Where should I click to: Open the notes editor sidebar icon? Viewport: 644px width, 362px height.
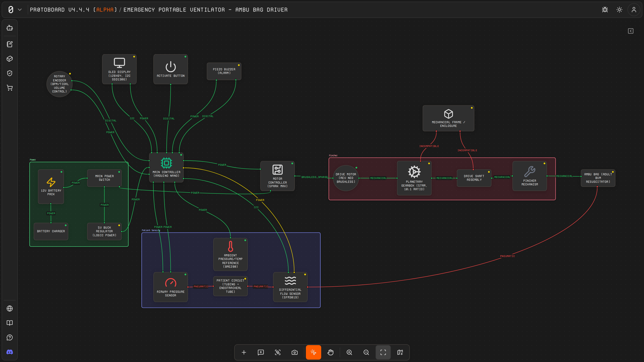(10, 44)
